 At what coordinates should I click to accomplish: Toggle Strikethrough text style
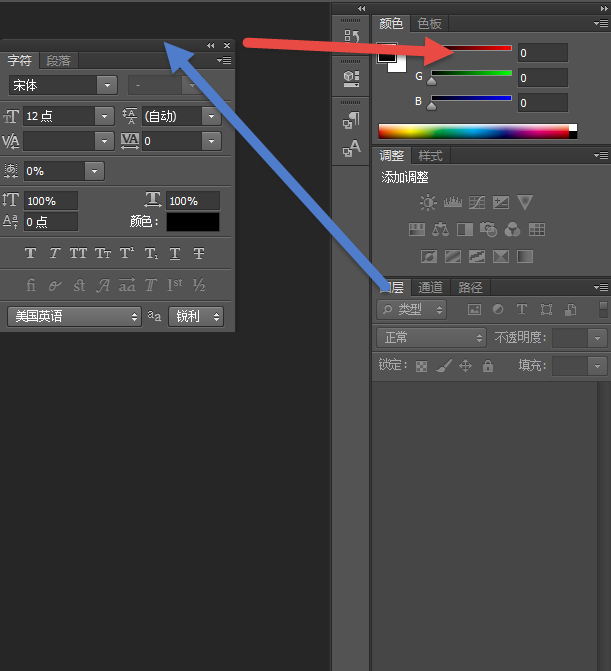pos(199,253)
